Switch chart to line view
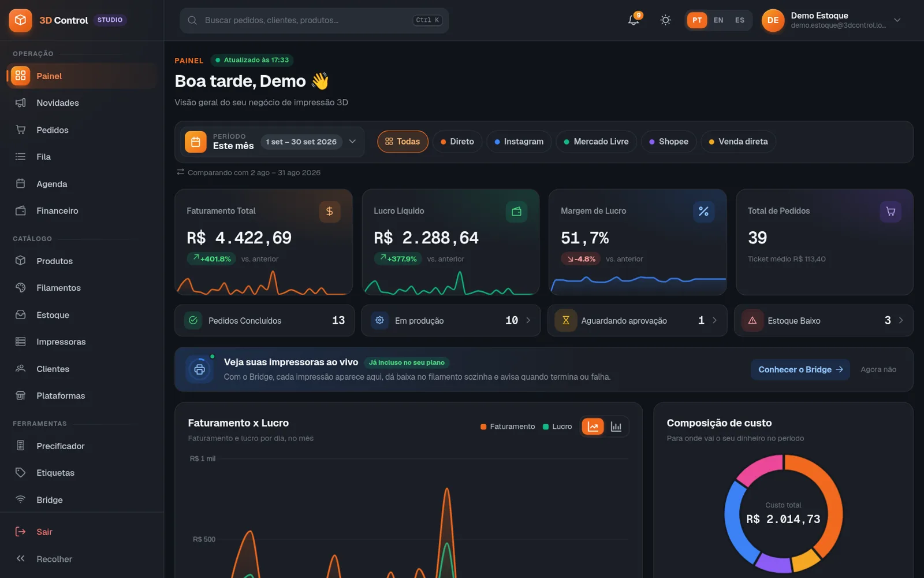Viewport: 924px width, 578px height. pyautogui.click(x=593, y=427)
